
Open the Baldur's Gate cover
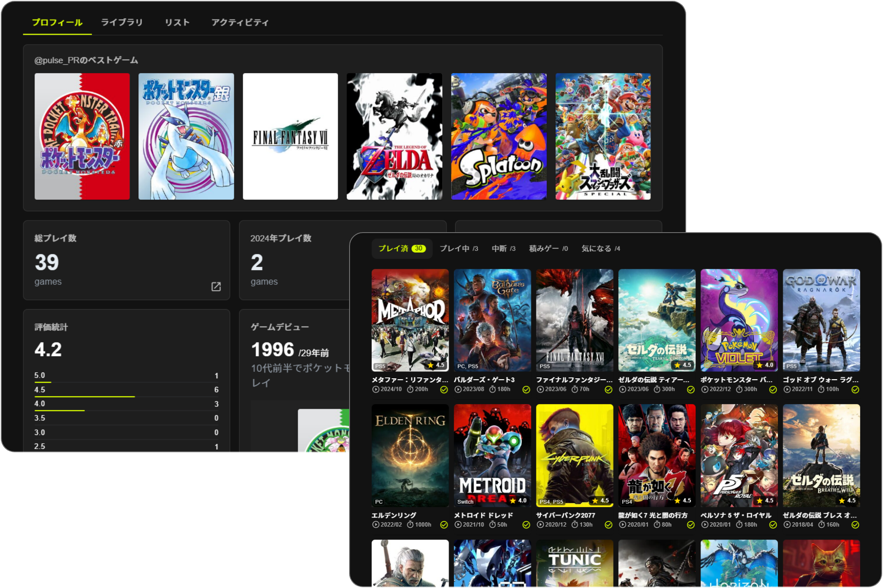tap(492, 320)
